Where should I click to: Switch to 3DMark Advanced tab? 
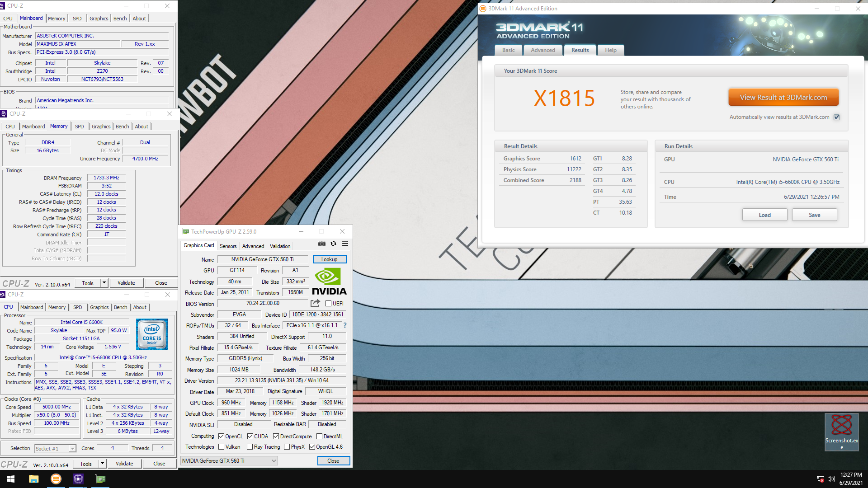point(543,50)
